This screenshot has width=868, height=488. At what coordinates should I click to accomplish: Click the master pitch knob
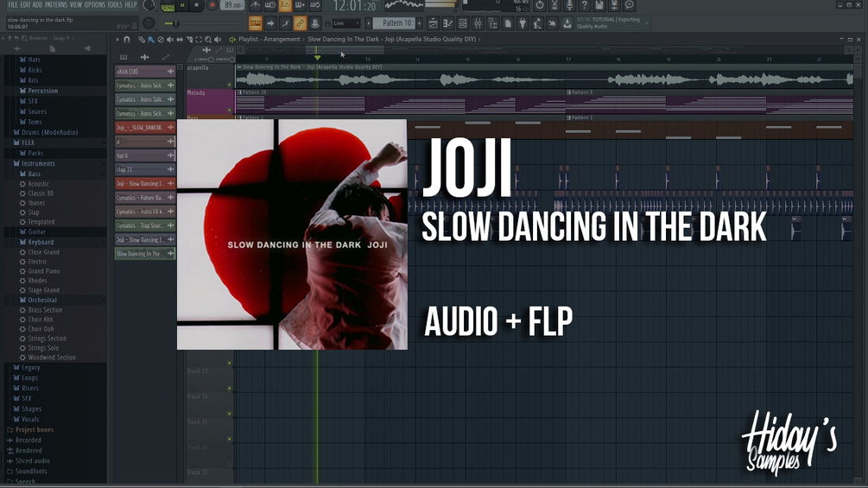point(149,23)
